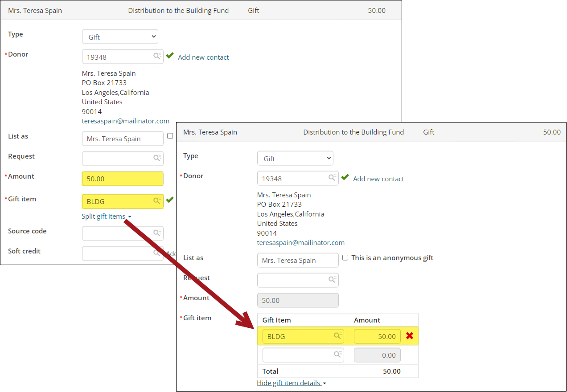Click Los Angeles,California text in back panel
The width and height of the screenshot is (567, 392).
(115, 92)
